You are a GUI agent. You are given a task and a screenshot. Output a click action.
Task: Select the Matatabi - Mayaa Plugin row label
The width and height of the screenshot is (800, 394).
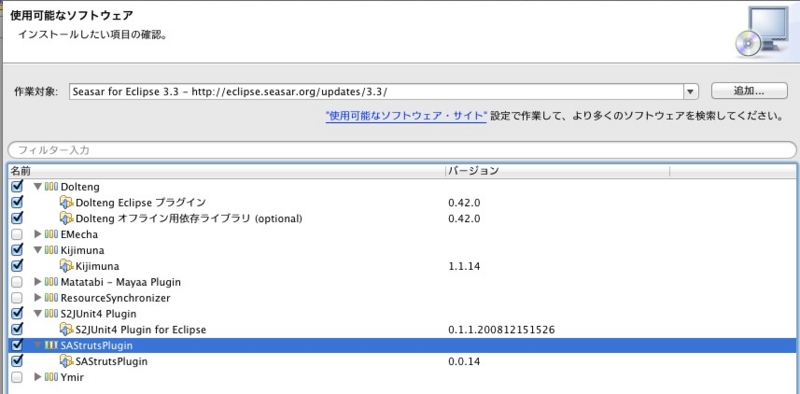[x=120, y=282]
